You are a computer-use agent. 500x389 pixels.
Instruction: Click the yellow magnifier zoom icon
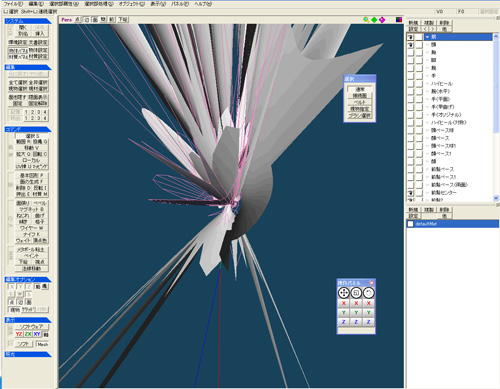(x=366, y=20)
